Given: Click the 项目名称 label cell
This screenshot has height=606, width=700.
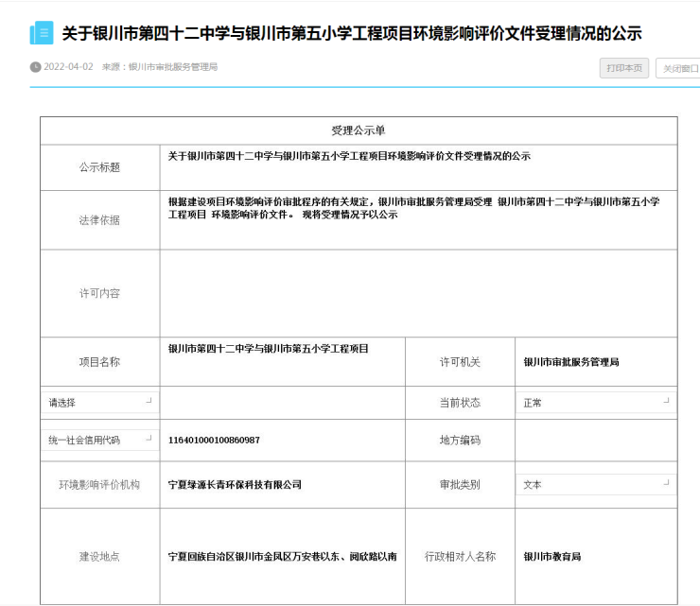Looking at the screenshot, I should [100, 362].
